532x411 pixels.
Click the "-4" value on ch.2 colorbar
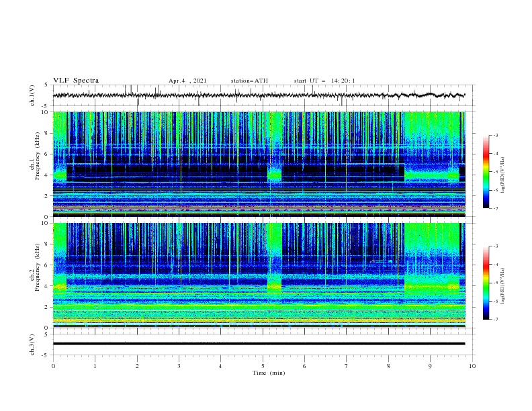pos(495,265)
